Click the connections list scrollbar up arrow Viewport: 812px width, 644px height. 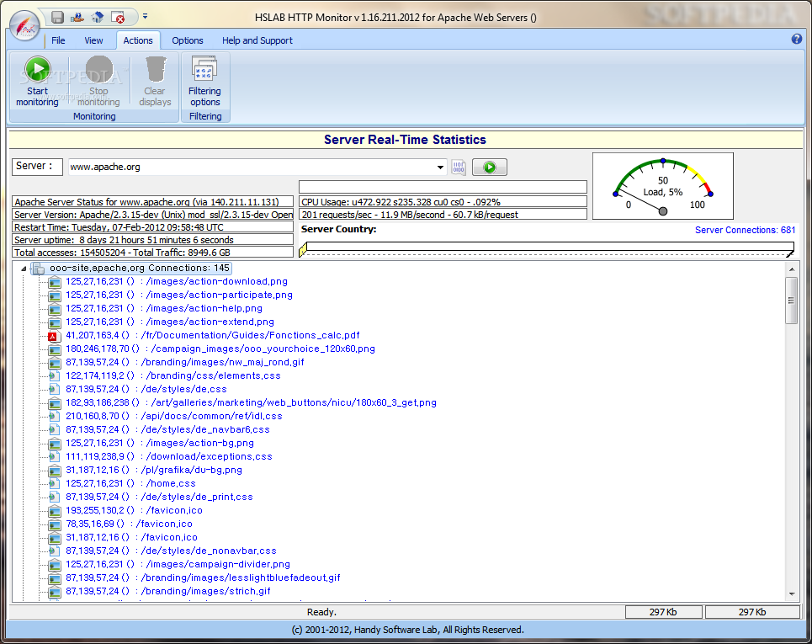pos(791,269)
